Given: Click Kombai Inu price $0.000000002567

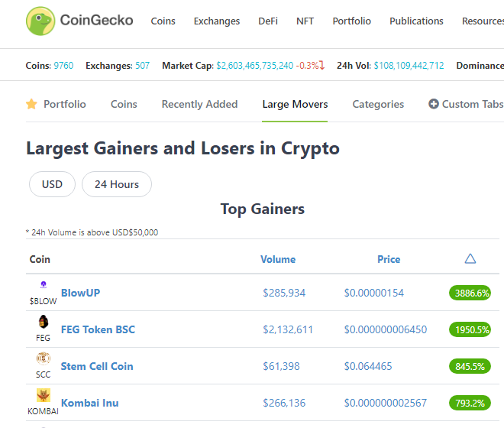Looking at the screenshot, I should coord(386,403).
